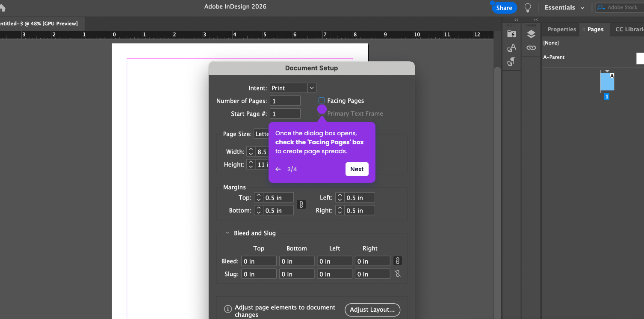This screenshot has height=319, width=644.
Task: Expand the left dock collapsed panel arrows
Action: [516, 20]
